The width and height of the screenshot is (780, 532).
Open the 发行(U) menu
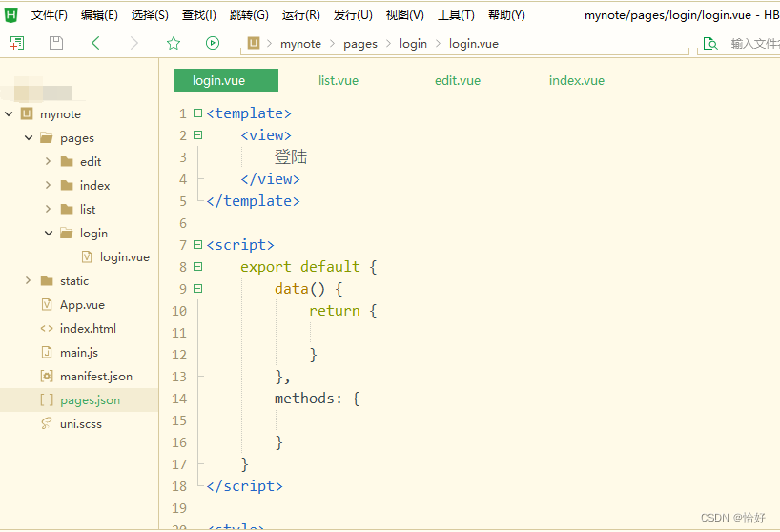(x=353, y=15)
